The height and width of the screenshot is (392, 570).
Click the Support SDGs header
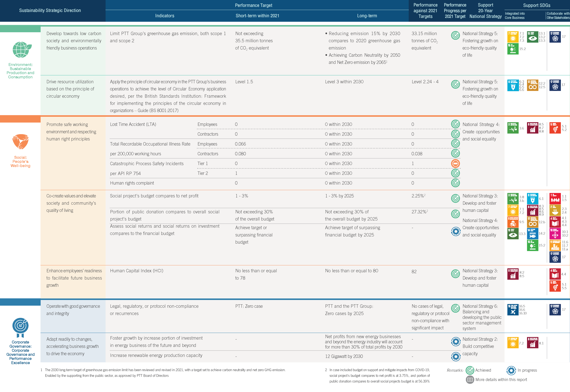point(537,5)
